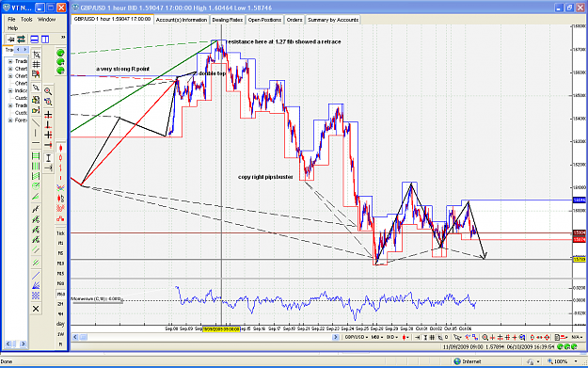This screenshot has width=588, height=368.
Task: Expand toolbar overflow chevron in left window
Action: click(x=63, y=37)
